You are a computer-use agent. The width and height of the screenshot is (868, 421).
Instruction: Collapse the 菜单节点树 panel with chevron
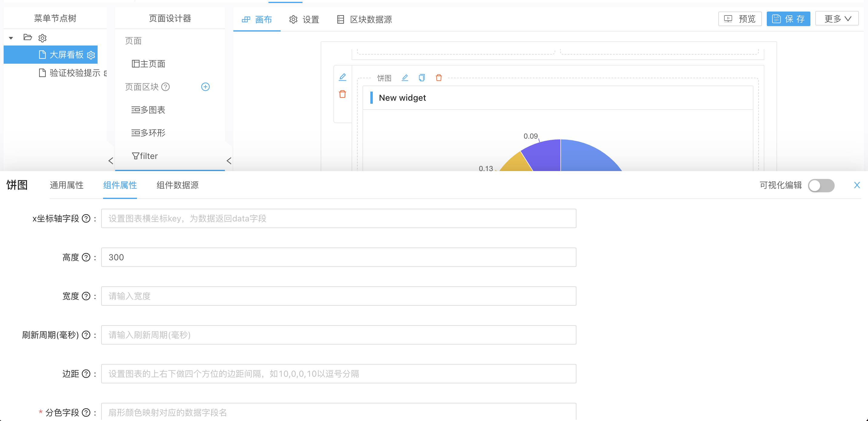(111, 160)
